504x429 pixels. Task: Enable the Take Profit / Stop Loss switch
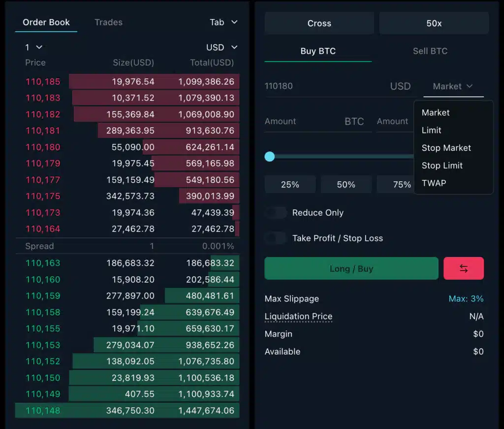pyautogui.click(x=276, y=238)
